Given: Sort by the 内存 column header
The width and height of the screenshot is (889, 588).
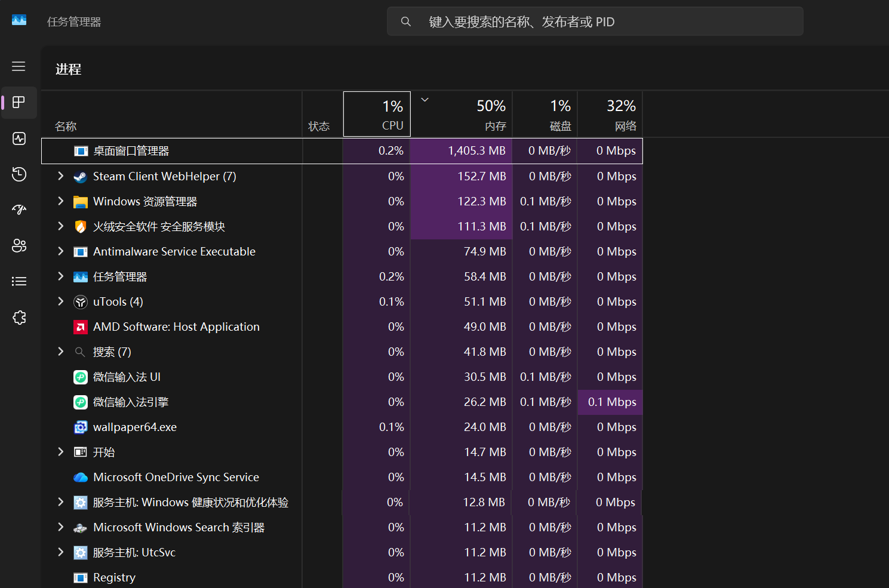Looking at the screenshot, I should coord(462,114).
